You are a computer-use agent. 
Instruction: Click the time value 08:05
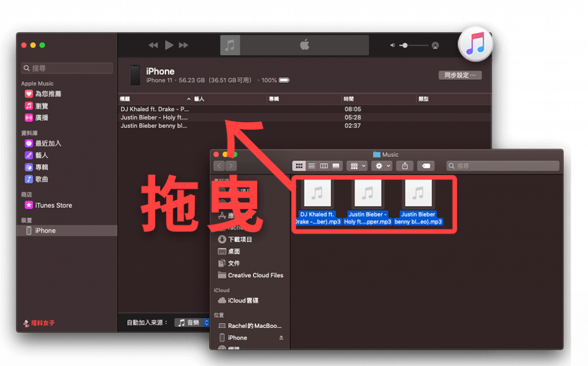pyautogui.click(x=353, y=109)
